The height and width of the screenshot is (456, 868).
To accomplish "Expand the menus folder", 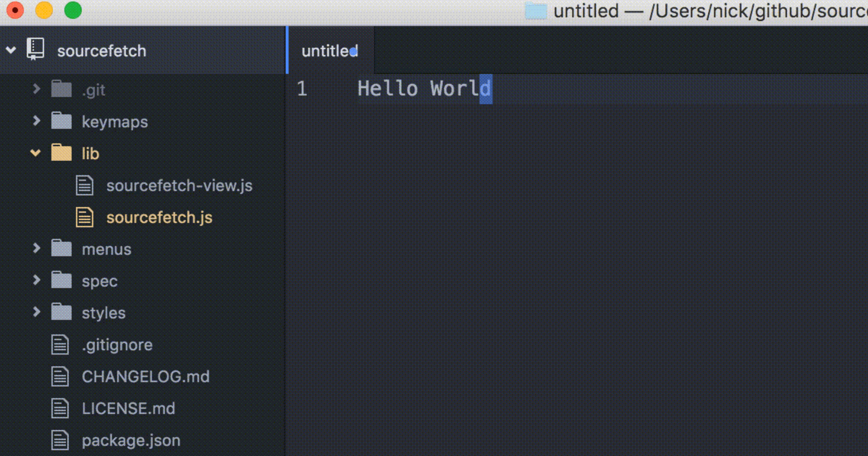I will pos(37,249).
